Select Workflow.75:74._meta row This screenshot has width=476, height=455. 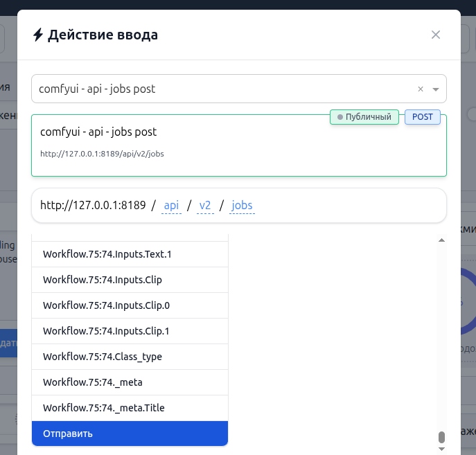[130, 382]
